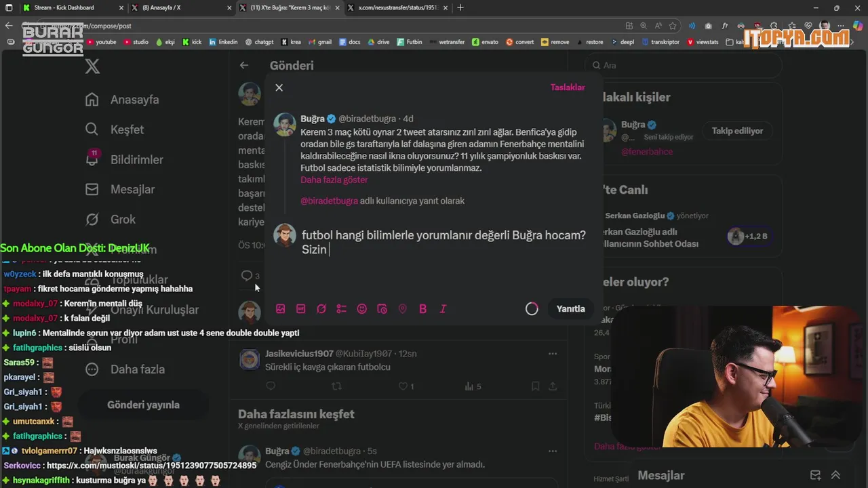Switch to Stream - Kick Dashboard tab
Viewport: 868px width, 488px height.
73,7
